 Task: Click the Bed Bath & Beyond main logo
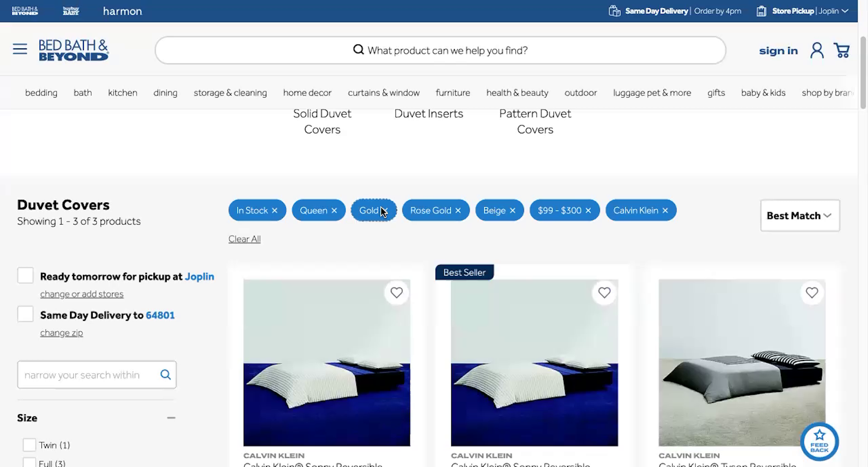click(73, 50)
